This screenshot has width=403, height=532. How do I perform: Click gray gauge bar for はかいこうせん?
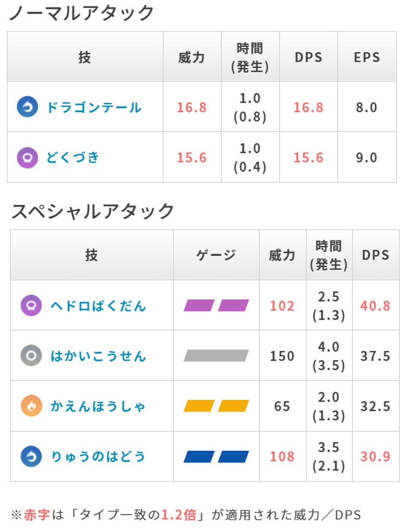coord(216,356)
